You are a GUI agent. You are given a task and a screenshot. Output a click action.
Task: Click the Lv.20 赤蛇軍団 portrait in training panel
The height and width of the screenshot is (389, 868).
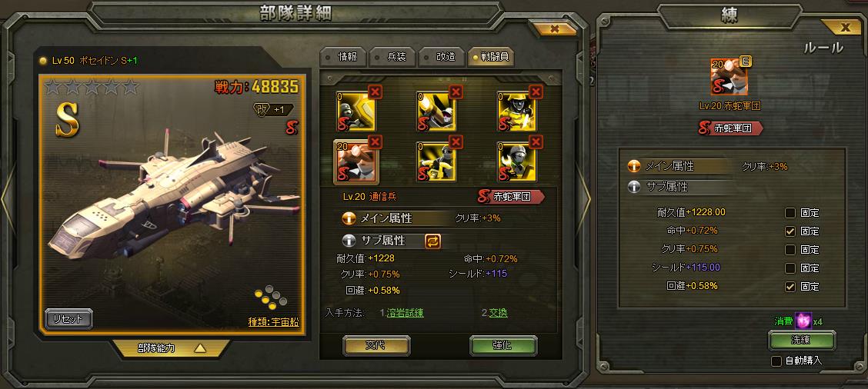(729, 76)
